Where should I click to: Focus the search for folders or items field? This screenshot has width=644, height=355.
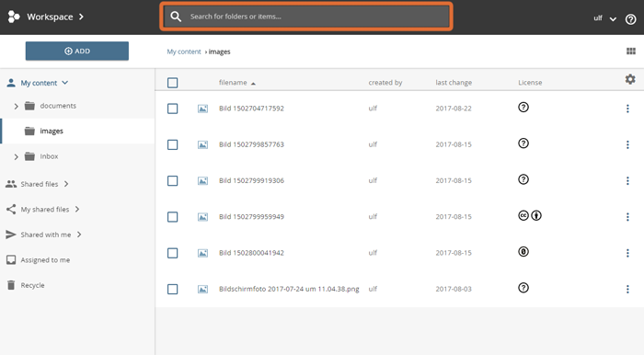pos(306,17)
